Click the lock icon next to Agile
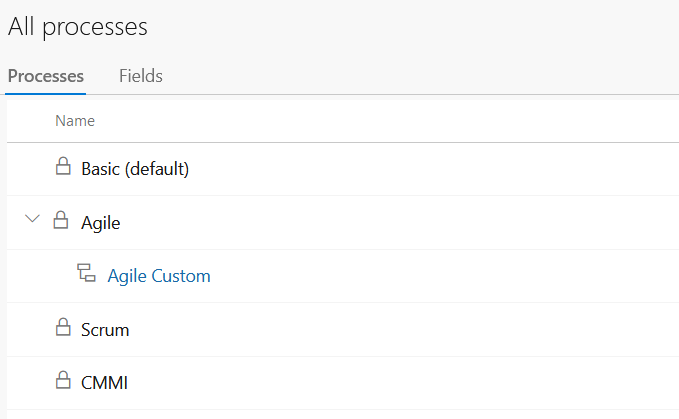The width and height of the screenshot is (679, 419). point(61,220)
